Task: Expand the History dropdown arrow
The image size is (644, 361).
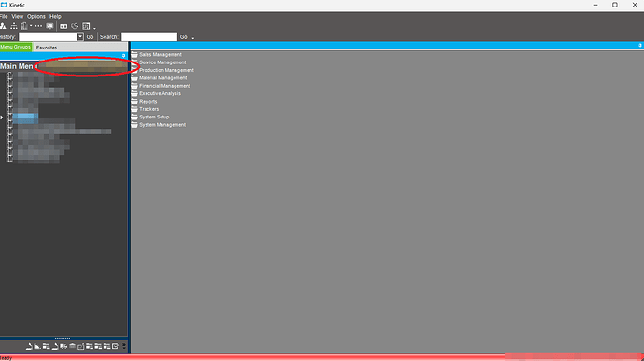Action: coord(80,37)
